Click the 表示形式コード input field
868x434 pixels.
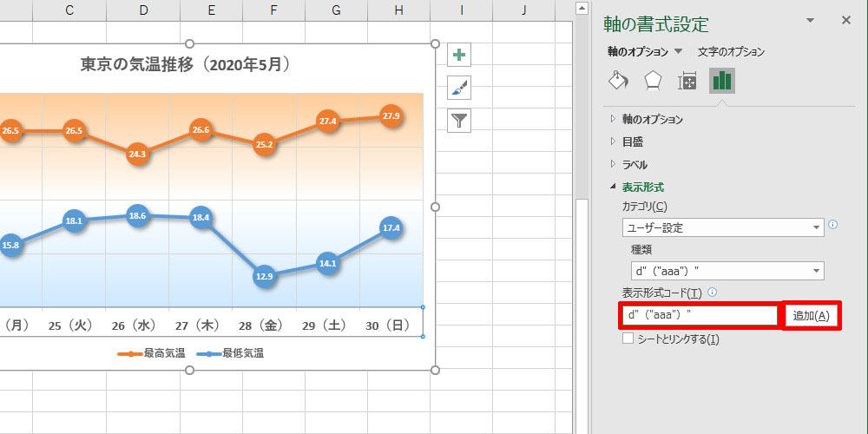[700, 316]
